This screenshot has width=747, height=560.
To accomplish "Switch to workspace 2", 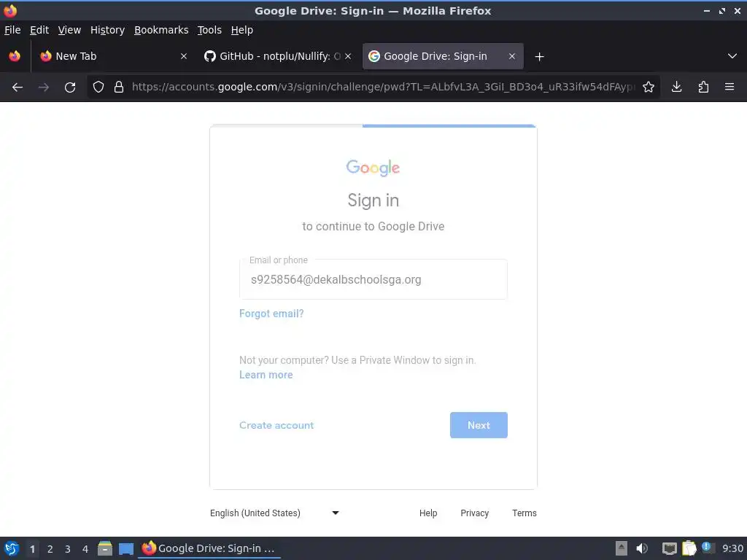I will [x=50, y=549].
